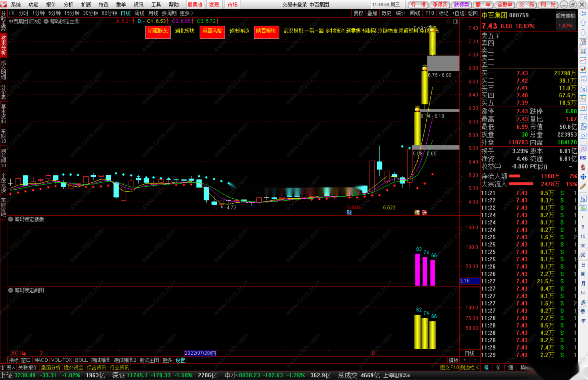This screenshot has height=380, width=588.
Task: Open the F10 company info sidebar icon
Action: [583, 89]
